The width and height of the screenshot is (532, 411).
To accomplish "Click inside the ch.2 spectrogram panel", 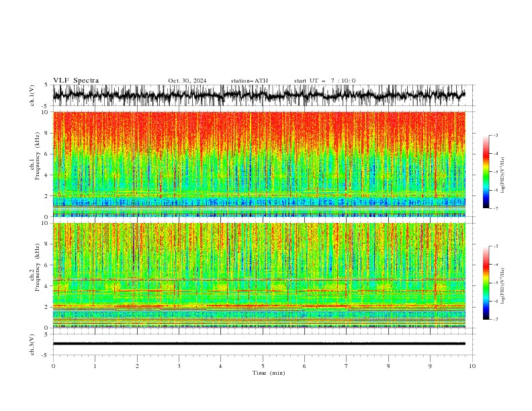I will tap(259, 275).
